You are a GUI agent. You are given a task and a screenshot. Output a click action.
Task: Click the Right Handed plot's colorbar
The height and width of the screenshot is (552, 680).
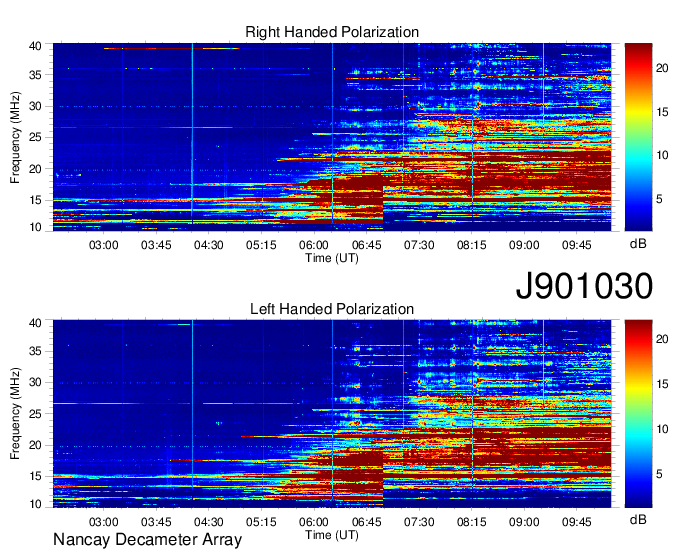pos(638,137)
